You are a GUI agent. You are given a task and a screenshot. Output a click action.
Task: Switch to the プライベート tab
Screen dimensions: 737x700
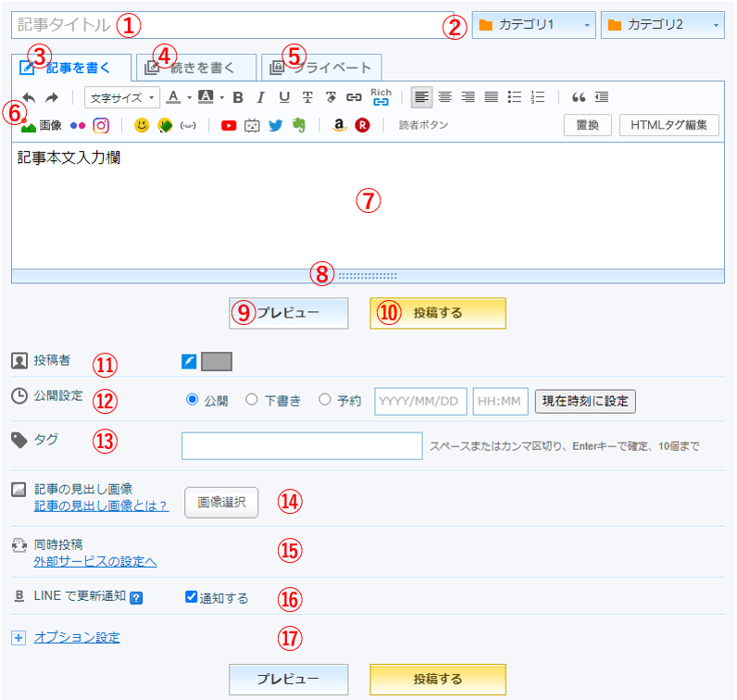point(321,68)
